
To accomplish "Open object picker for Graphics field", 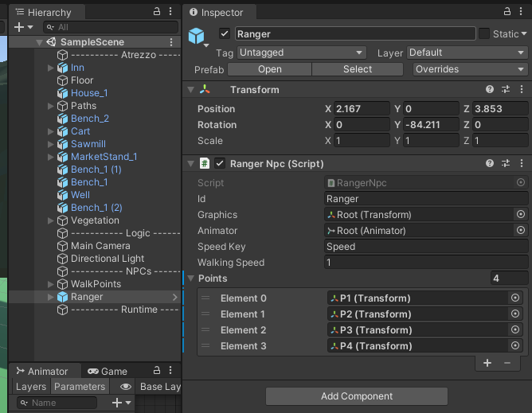I will [521, 214].
